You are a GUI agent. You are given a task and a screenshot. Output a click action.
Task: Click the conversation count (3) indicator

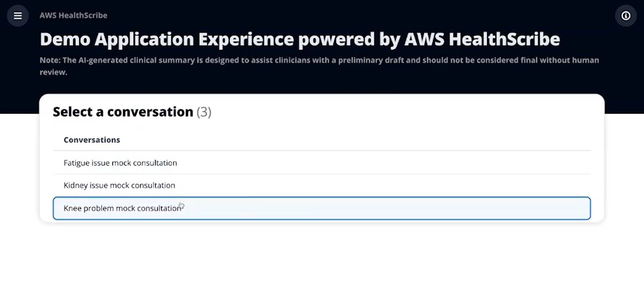tap(204, 112)
